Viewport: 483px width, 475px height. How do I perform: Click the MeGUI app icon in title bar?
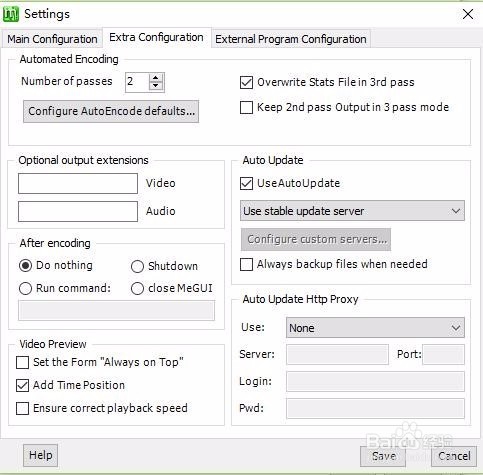pos(11,14)
